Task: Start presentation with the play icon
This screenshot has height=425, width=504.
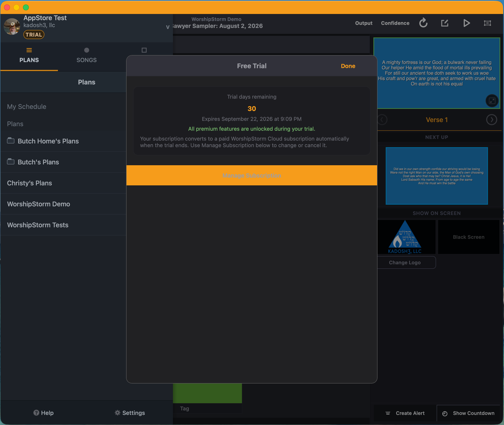Action: pyautogui.click(x=466, y=23)
